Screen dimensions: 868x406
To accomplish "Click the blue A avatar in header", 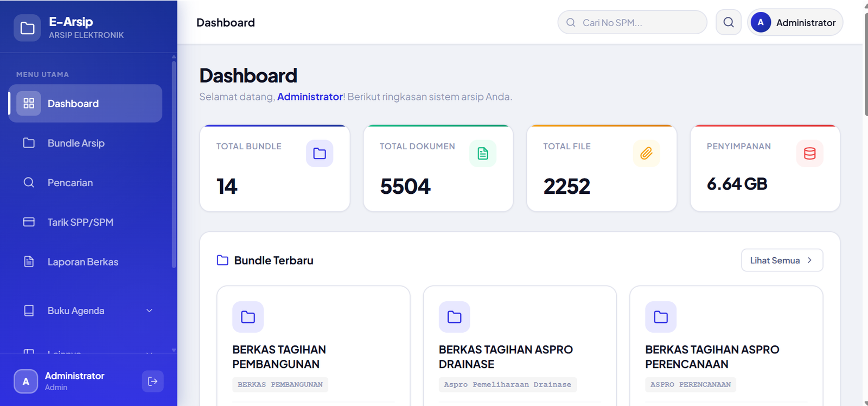I will 761,22.
